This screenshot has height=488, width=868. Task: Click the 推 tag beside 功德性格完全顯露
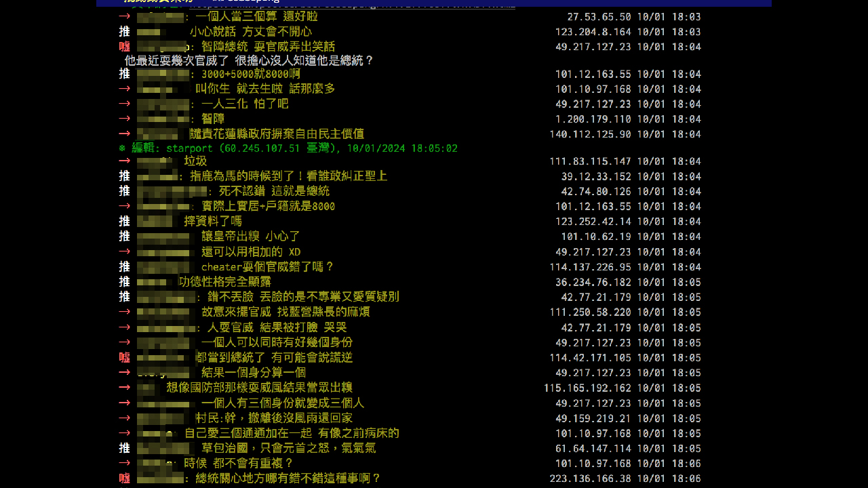coord(125,282)
